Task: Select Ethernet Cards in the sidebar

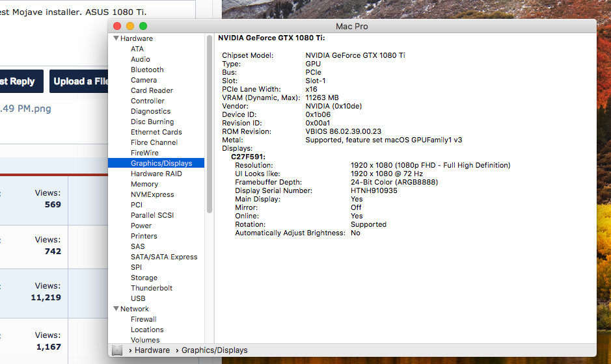Action: click(156, 132)
